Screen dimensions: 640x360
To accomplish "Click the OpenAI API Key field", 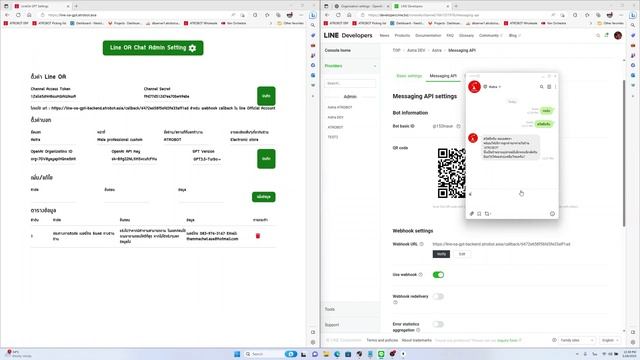I will click(x=134, y=159).
